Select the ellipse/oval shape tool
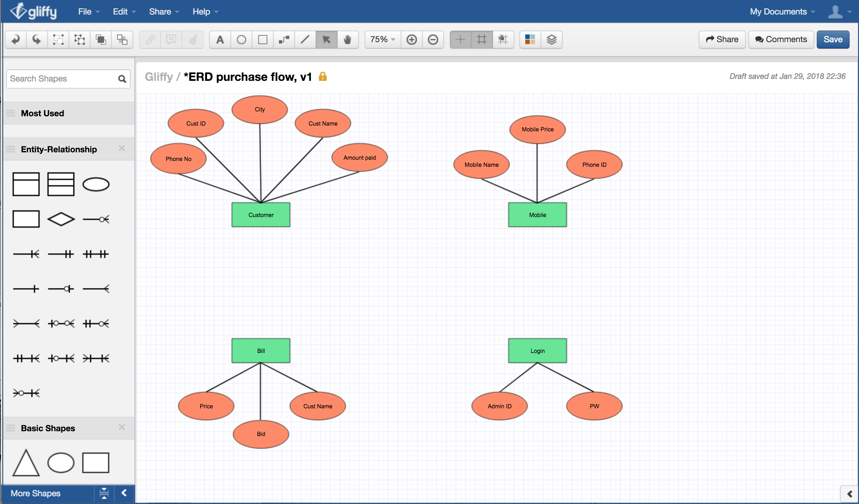The width and height of the screenshot is (859, 504). [x=241, y=40]
